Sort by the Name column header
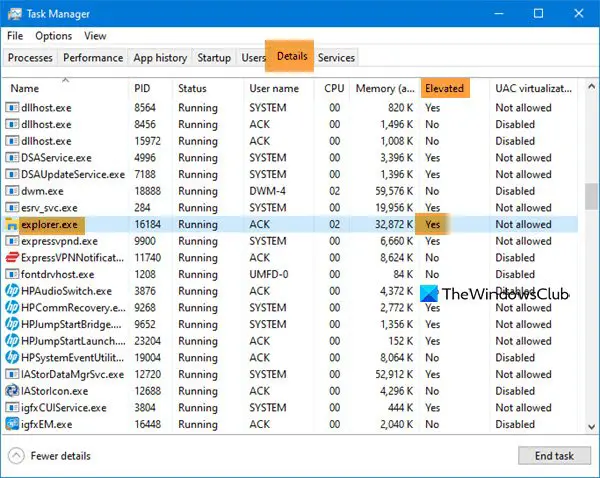Viewport: 600px width, 478px height. coord(65,88)
